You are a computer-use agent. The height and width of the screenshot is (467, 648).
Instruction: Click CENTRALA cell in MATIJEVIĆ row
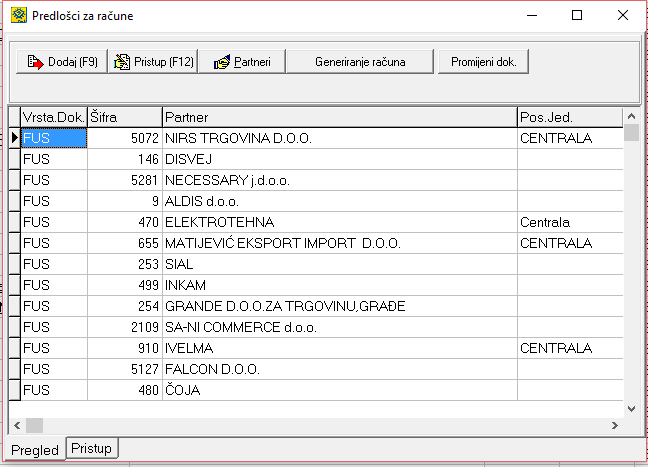(x=570, y=243)
